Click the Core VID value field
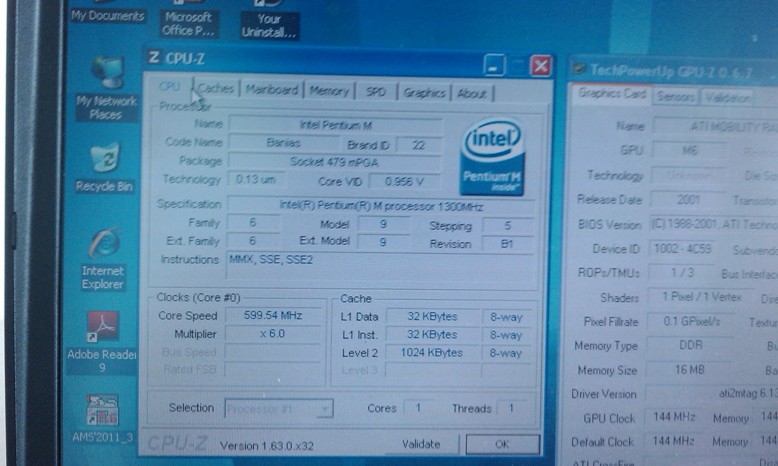Screen dimensions: 778x466 click(404, 182)
